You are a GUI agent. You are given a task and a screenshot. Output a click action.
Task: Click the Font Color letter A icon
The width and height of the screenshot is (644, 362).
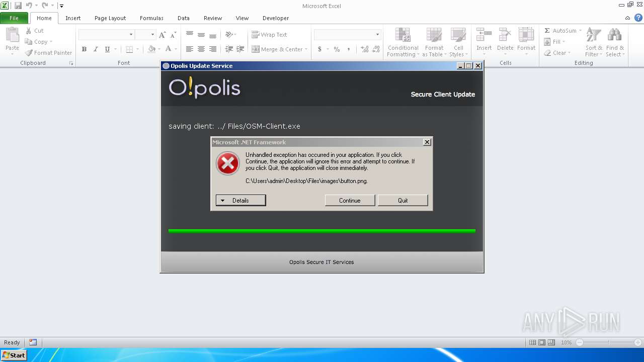point(169,49)
